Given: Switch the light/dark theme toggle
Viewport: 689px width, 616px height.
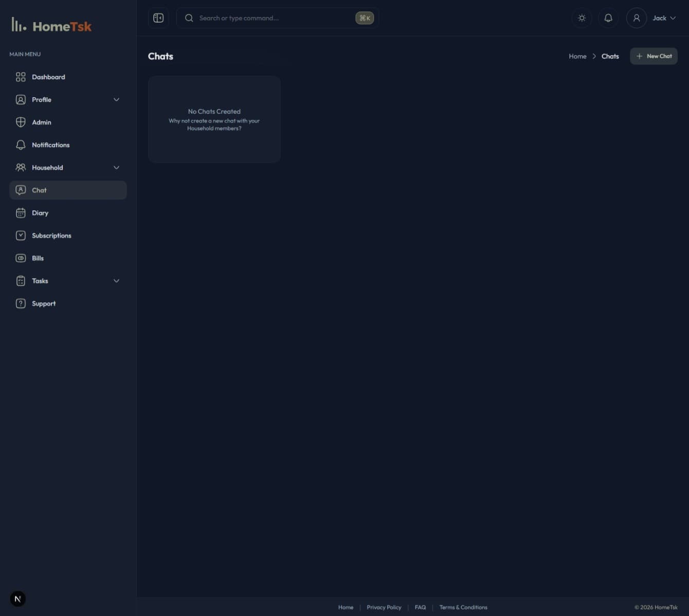Looking at the screenshot, I should [x=582, y=18].
